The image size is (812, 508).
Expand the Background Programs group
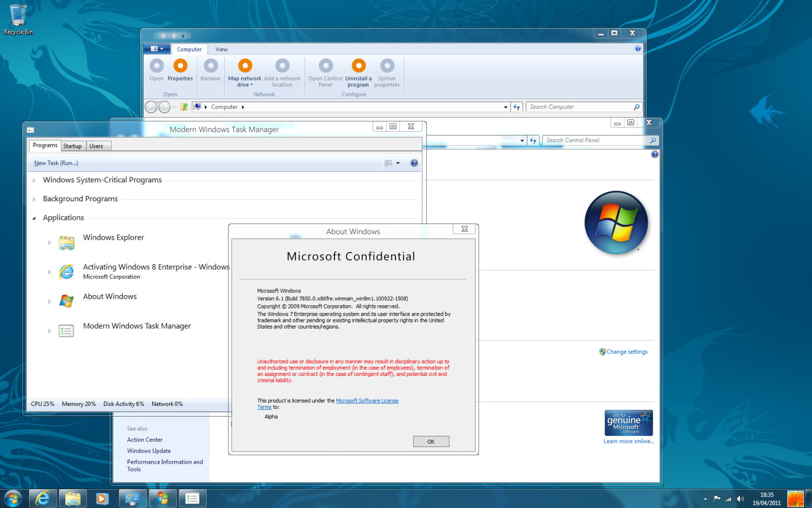tap(34, 199)
